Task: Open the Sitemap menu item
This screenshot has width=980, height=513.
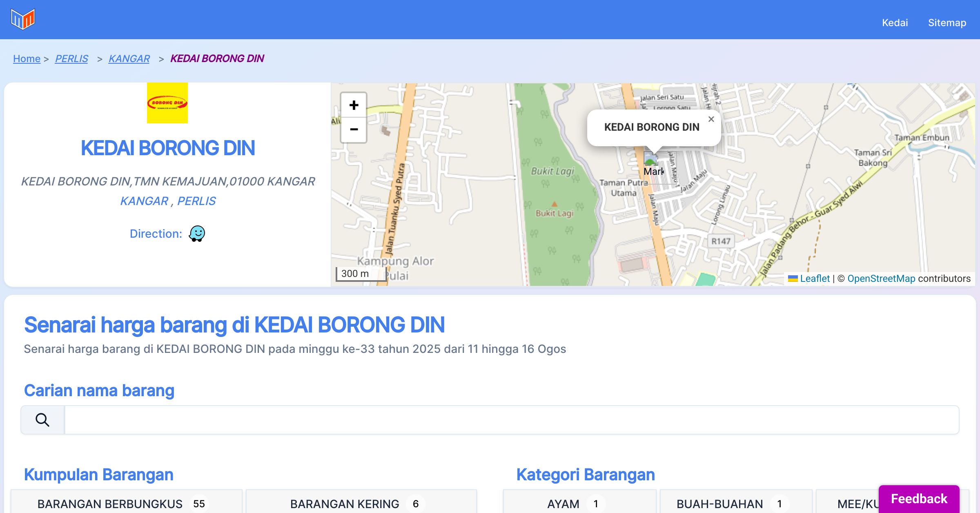Action: pos(947,22)
